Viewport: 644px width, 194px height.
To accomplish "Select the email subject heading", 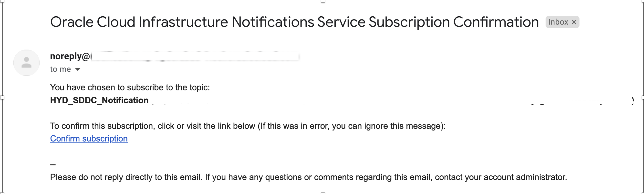I will coord(294,22).
